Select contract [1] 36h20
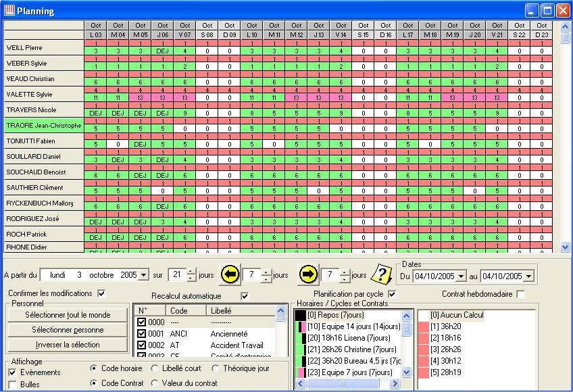Viewport: 573px width, 392px height. pyautogui.click(x=445, y=326)
